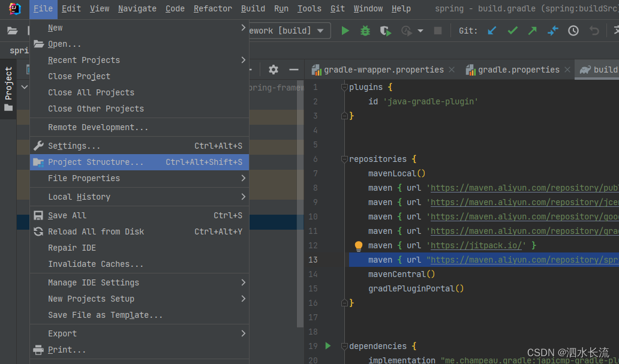The image size is (619, 364).
Task: Run with coverage shield icon
Action: pyautogui.click(x=385, y=31)
